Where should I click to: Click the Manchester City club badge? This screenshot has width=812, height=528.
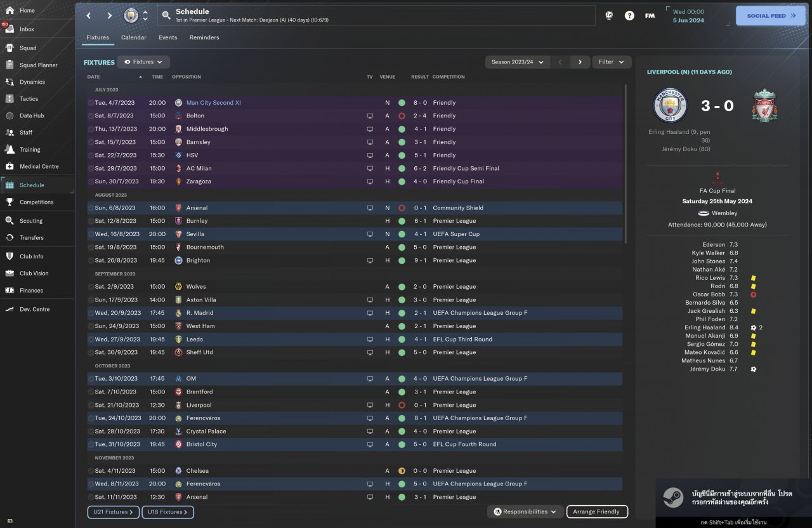[131, 15]
